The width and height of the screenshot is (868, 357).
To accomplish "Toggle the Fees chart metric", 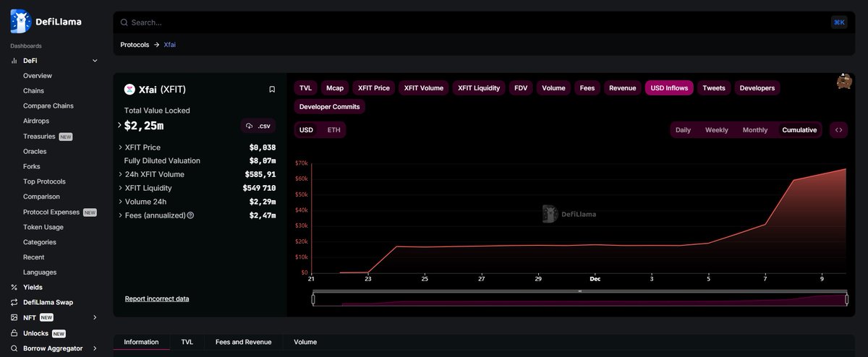I will click(587, 88).
